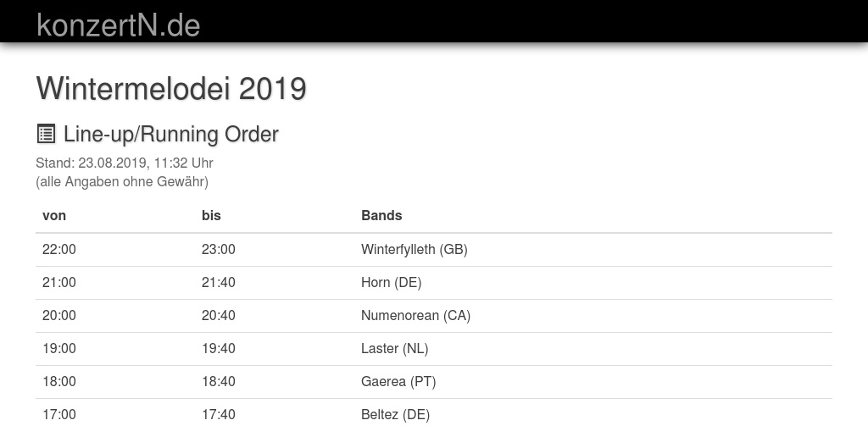This screenshot has height=448, width=868.
Task: Click the Wintermelodei 2019 heading
Action: 171,88
